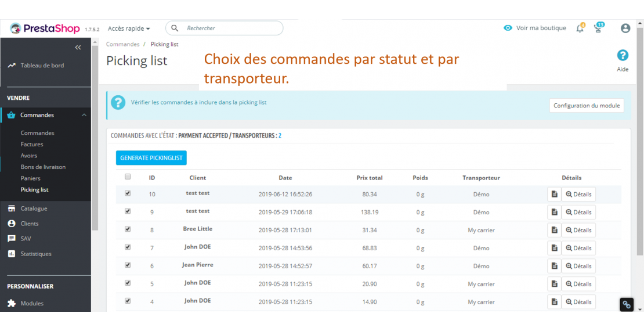644x331 pixels.
Task: Click the Statistiques chart icon
Action: (12, 254)
